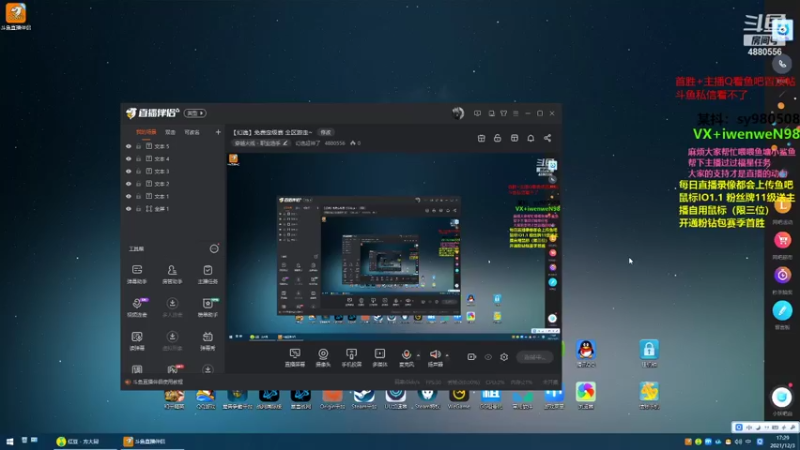Select the orange active scene tab
800x450 pixels.
(x=146, y=133)
